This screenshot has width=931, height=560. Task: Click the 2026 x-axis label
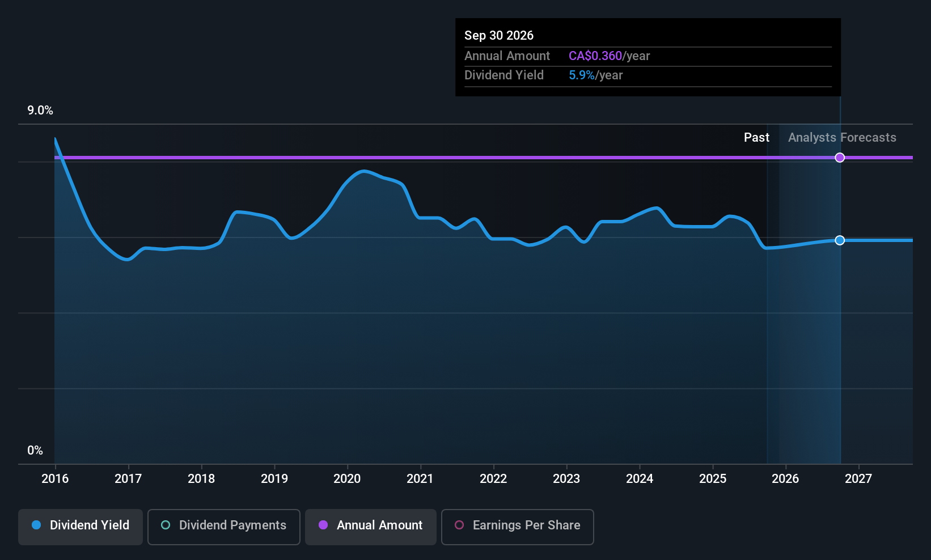point(785,479)
